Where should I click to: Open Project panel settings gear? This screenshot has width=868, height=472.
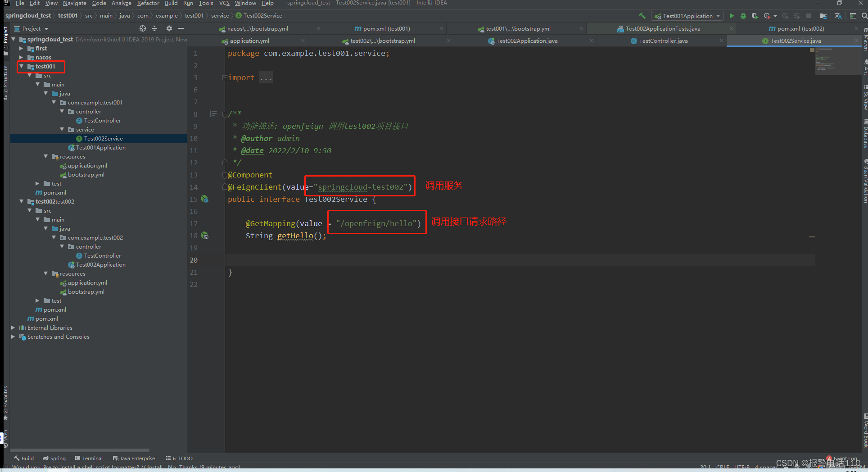[x=169, y=28]
